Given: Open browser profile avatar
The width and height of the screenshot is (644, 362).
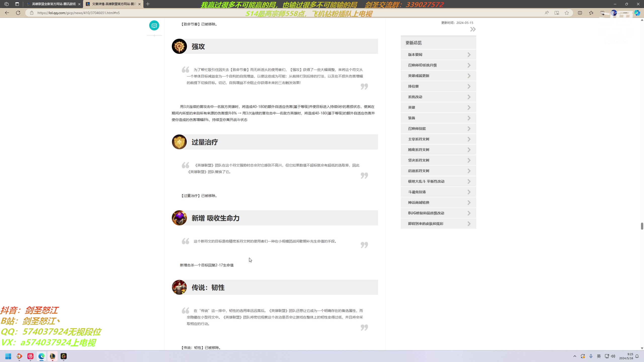Looking at the screenshot, I should tap(614, 13).
